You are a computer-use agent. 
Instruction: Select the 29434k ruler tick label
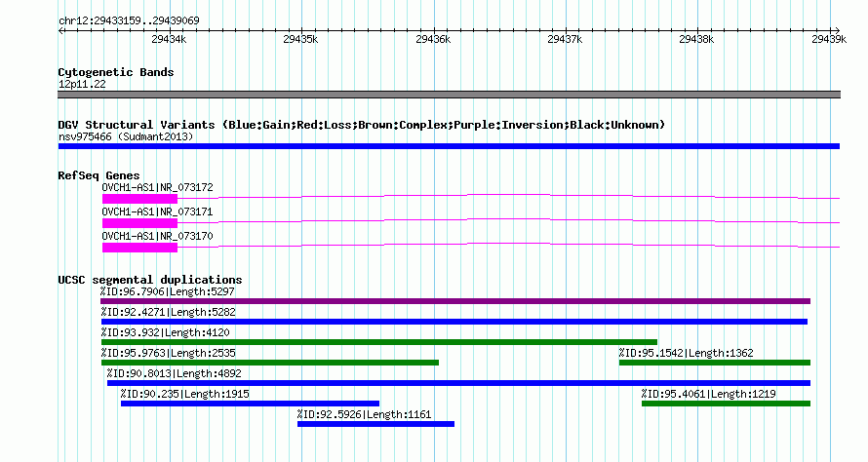[x=169, y=39]
